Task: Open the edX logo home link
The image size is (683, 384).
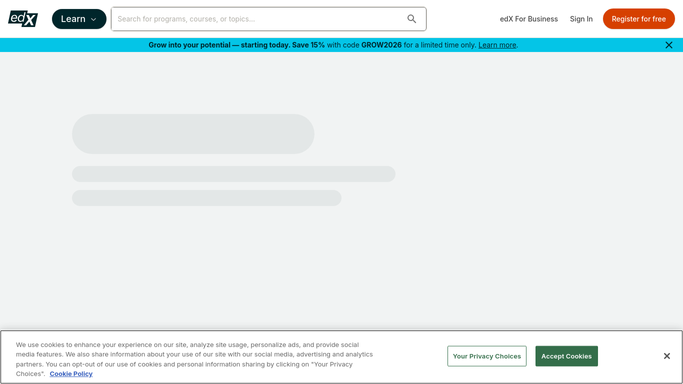Action: (x=23, y=19)
